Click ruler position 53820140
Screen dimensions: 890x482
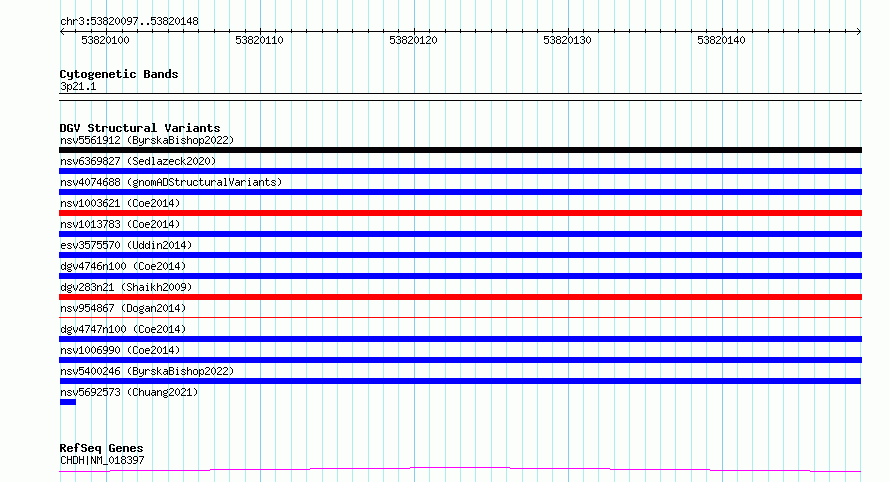click(x=721, y=40)
